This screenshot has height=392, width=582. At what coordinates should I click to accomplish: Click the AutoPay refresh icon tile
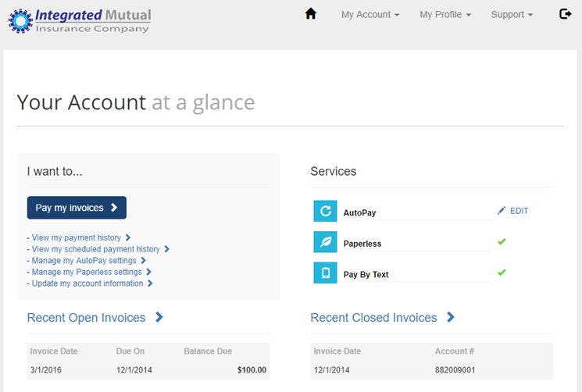point(325,211)
